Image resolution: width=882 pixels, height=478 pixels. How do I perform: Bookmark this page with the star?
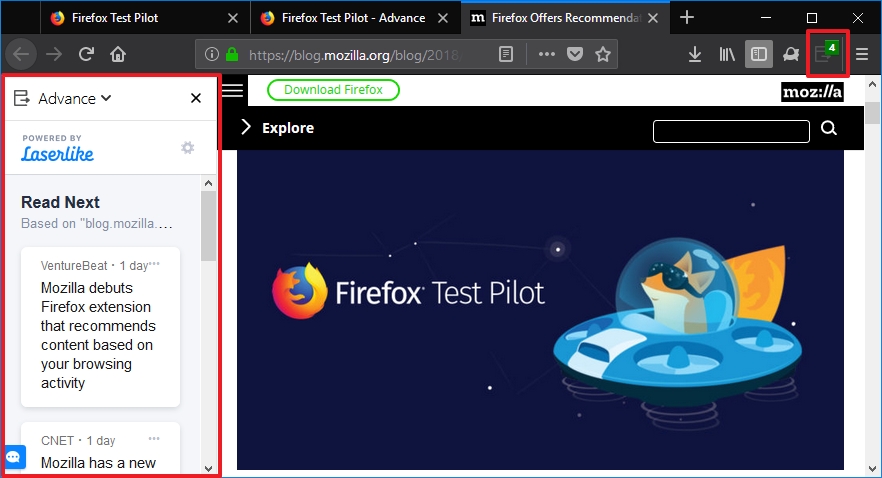(x=603, y=55)
